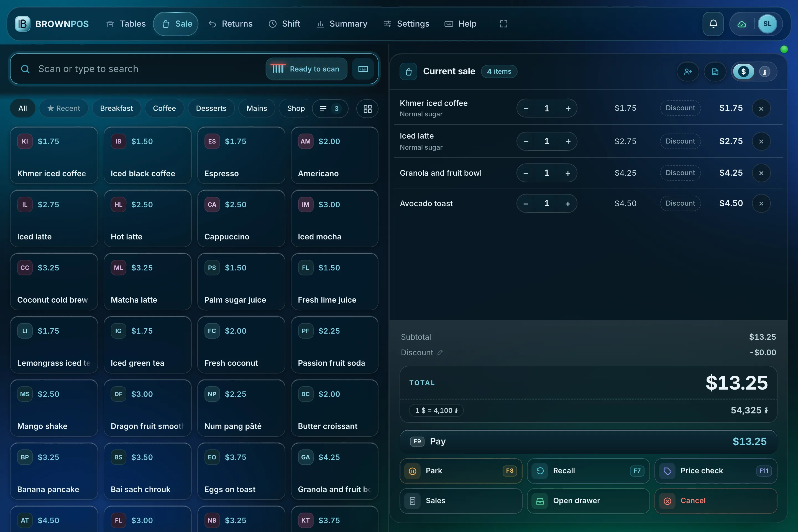Screen dimensions: 798x532
Task: Decrease Granola and fruit bowl quantity
Action: [x=526, y=173]
